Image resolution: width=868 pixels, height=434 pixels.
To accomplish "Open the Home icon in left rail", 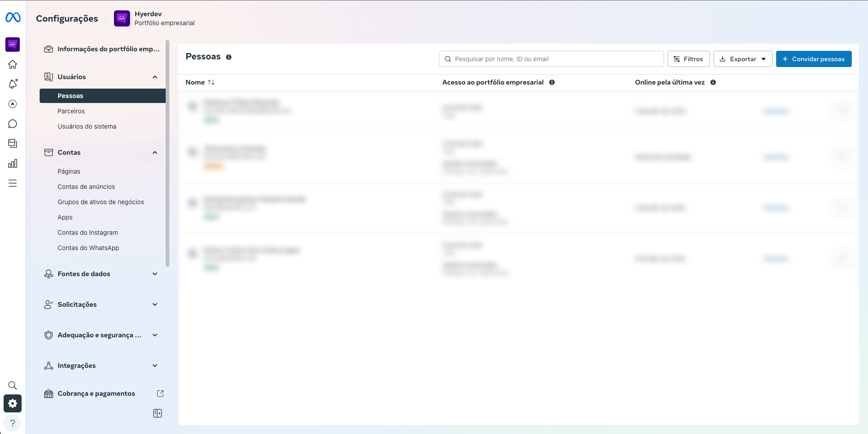I will (13, 64).
